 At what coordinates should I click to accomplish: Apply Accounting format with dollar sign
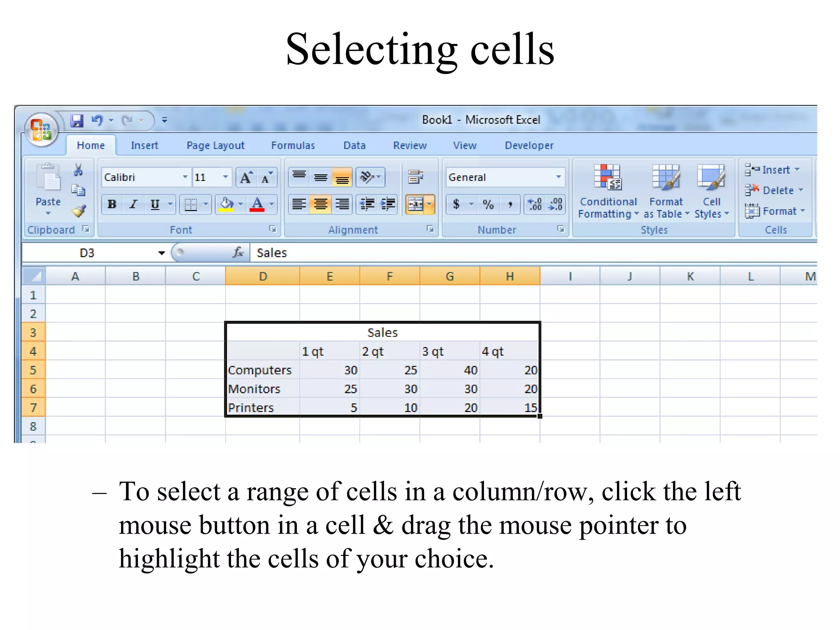click(x=456, y=204)
